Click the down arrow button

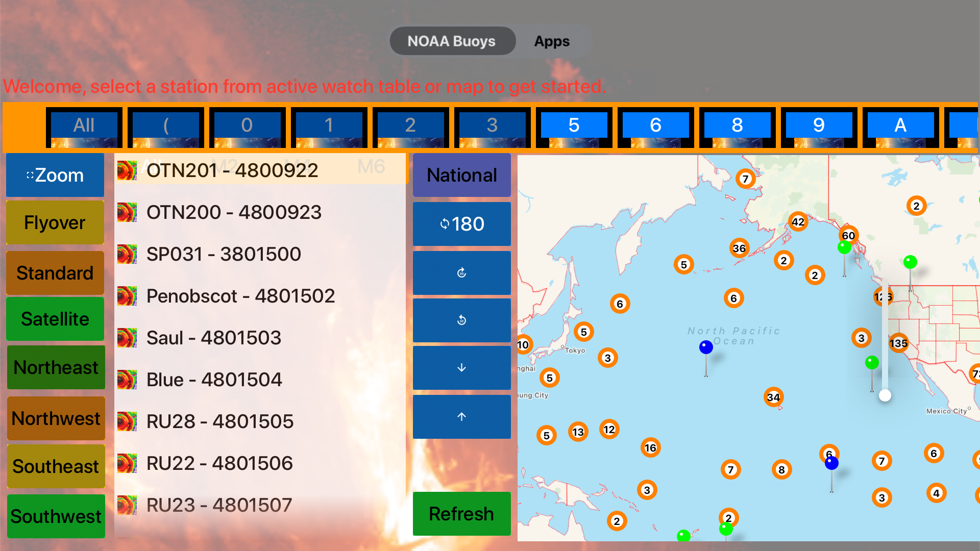(x=462, y=368)
